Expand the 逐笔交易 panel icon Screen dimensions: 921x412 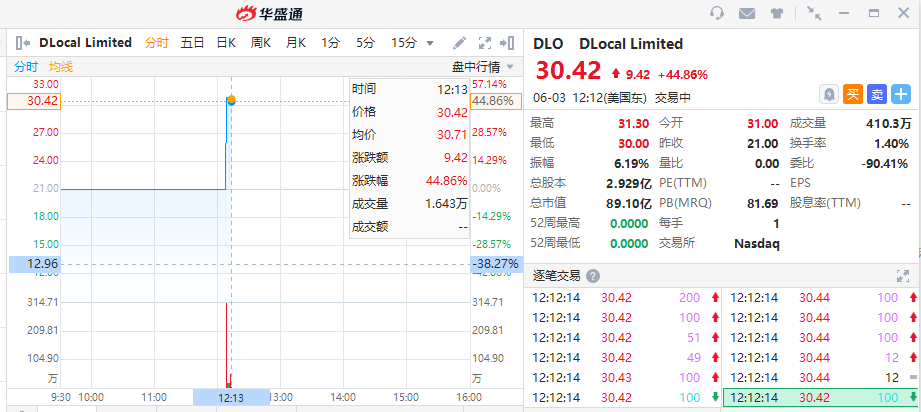coord(903,276)
